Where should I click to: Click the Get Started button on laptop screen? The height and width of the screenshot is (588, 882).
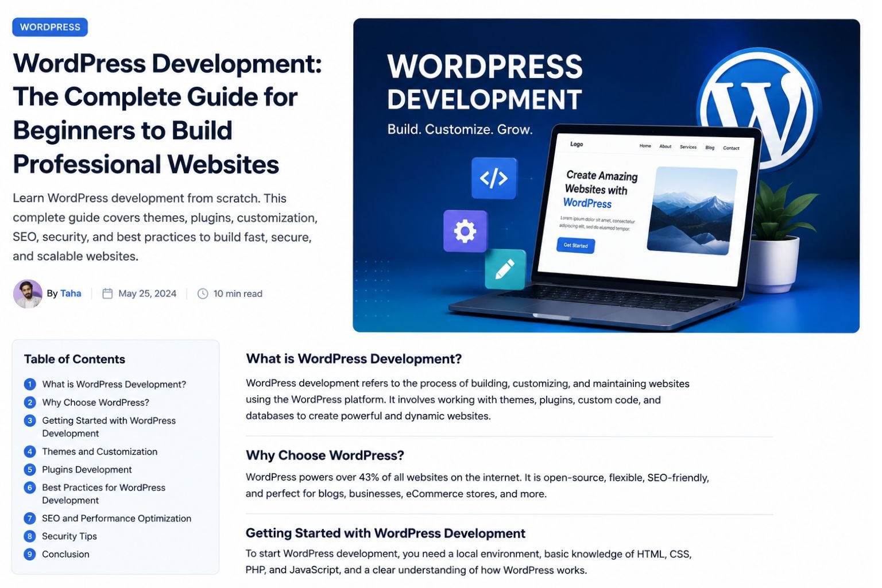click(x=575, y=245)
